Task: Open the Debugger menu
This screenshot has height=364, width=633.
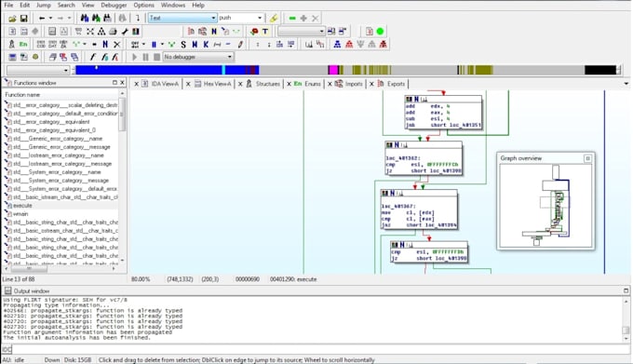Action: tap(114, 5)
